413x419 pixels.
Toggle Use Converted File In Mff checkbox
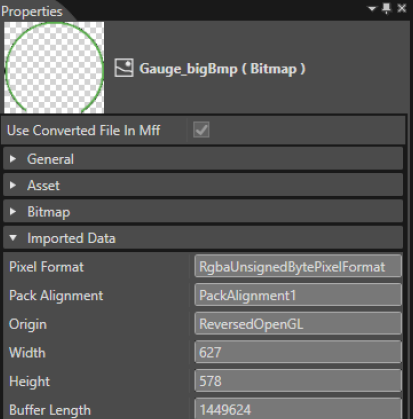click(201, 130)
